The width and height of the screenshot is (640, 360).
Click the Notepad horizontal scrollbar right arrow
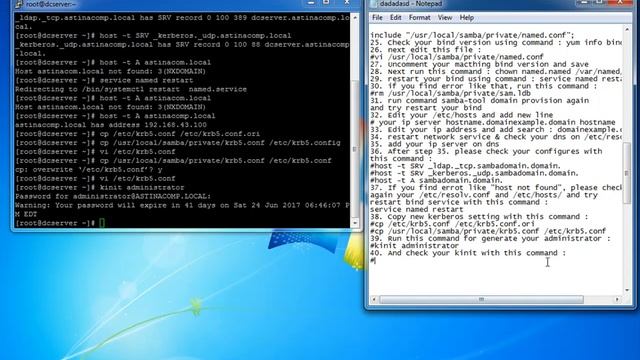[x=617, y=300]
